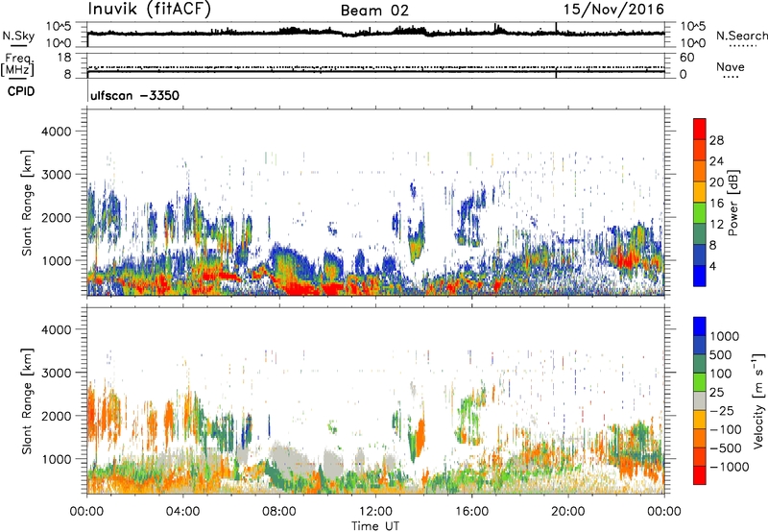Click the red top segment of power colorbar

tap(700, 130)
